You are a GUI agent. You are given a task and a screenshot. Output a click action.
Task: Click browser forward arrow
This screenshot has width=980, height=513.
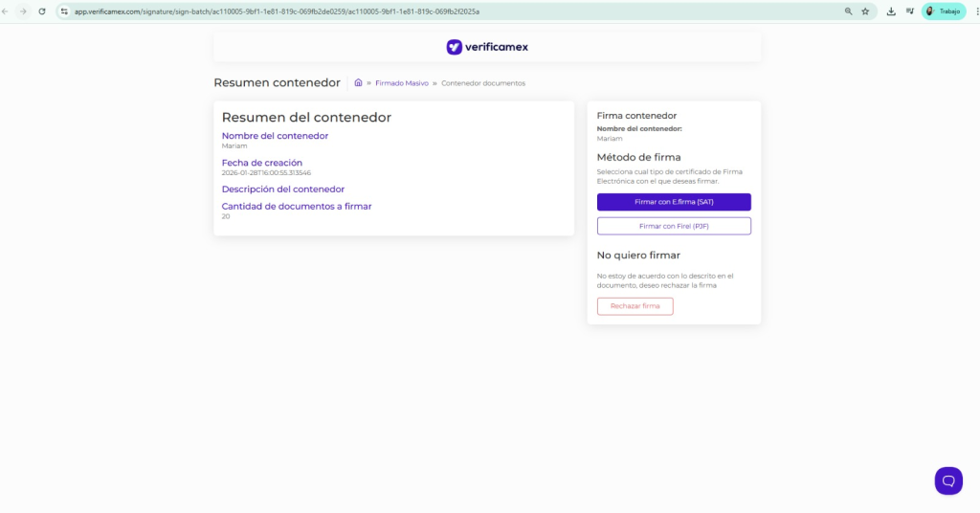pos(24,11)
